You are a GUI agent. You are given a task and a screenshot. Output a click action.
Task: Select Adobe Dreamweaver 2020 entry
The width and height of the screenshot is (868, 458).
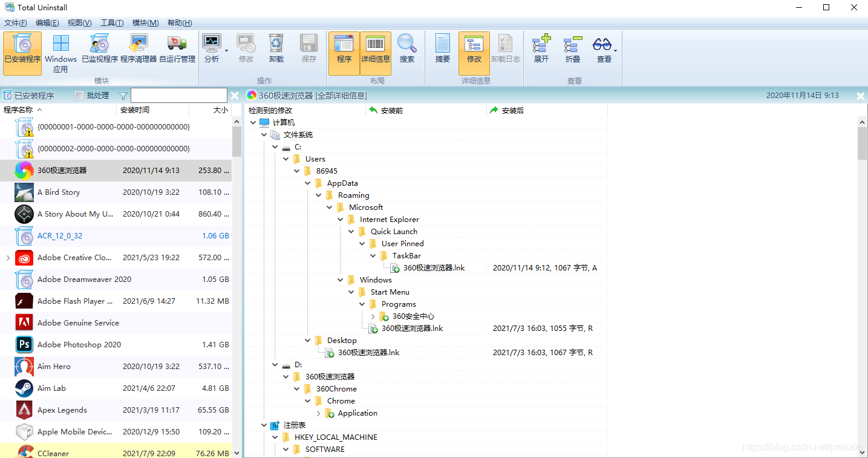(116, 280)
